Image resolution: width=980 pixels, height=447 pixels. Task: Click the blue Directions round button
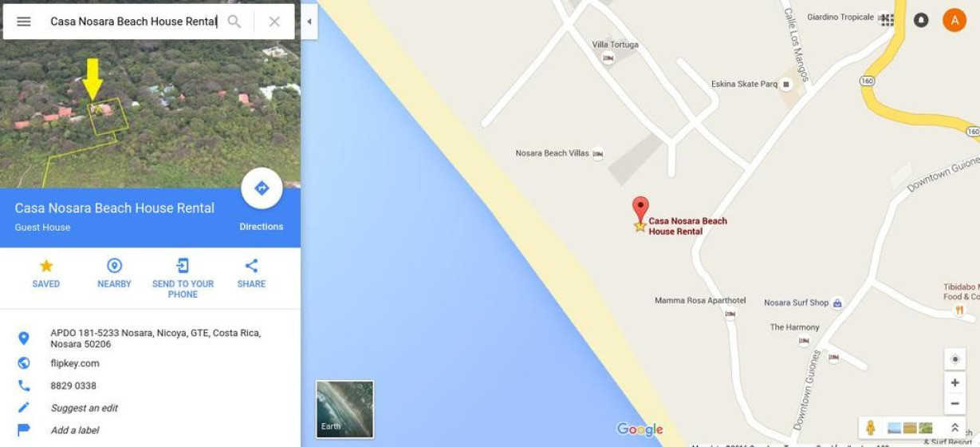[x=262, y=188]
